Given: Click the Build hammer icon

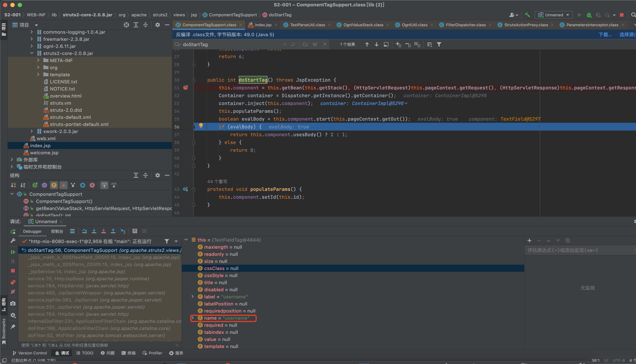Looking at the screenshot, I should pyautogui.click(x=527, y=15).
